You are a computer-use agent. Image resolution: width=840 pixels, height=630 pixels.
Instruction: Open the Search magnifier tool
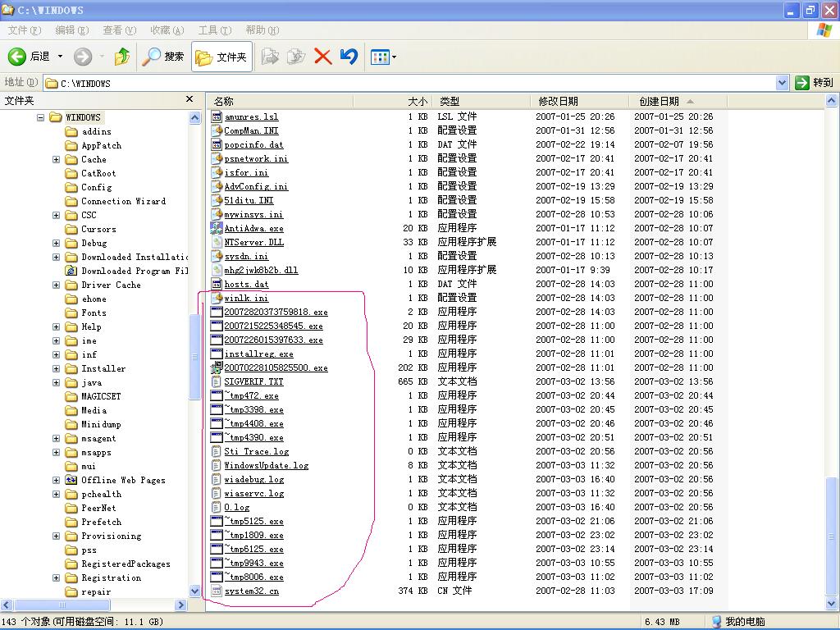coord(152,57)
